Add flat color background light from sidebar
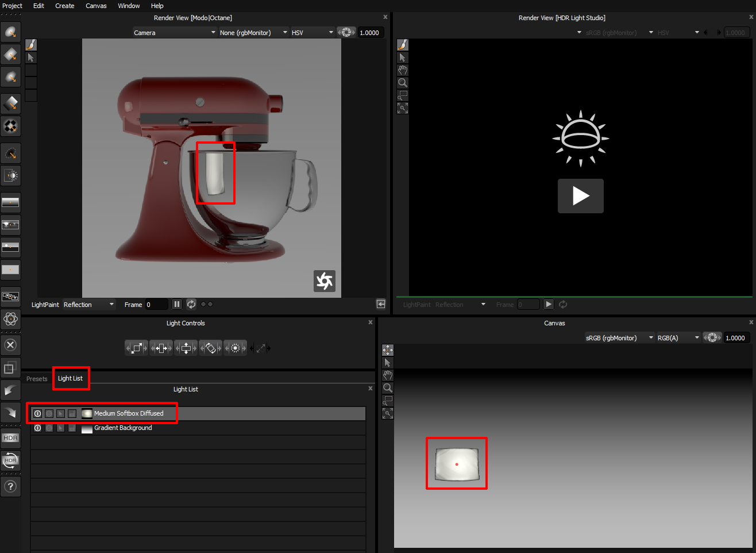Viewport: 756px width, 553px height. pos(10,270)
